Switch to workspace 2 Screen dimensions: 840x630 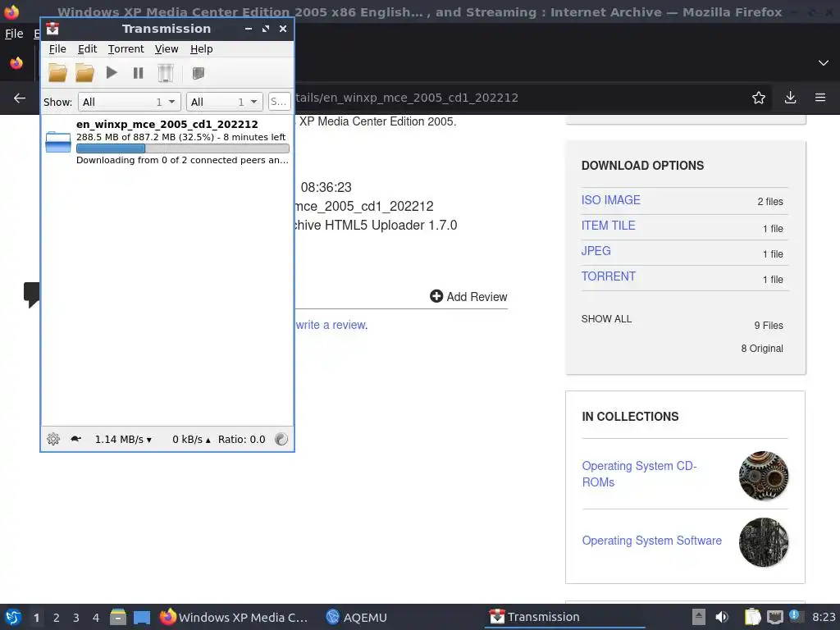click(57, 618)
